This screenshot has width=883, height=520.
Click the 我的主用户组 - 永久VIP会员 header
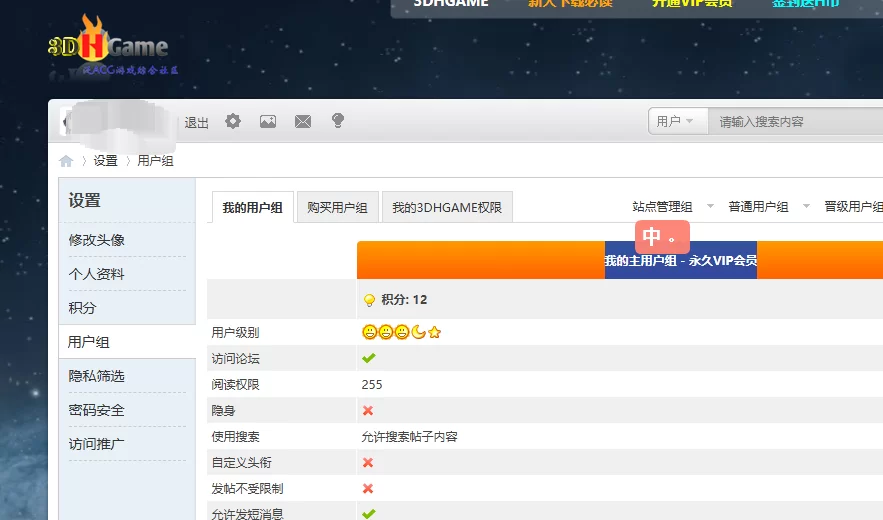pos(681,260)
